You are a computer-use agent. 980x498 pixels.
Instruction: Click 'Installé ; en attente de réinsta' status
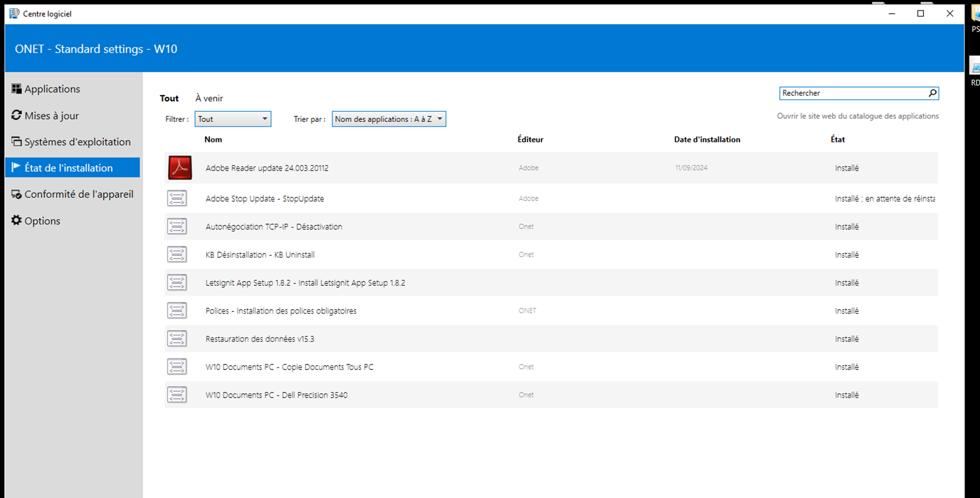[x=885, y=198]
